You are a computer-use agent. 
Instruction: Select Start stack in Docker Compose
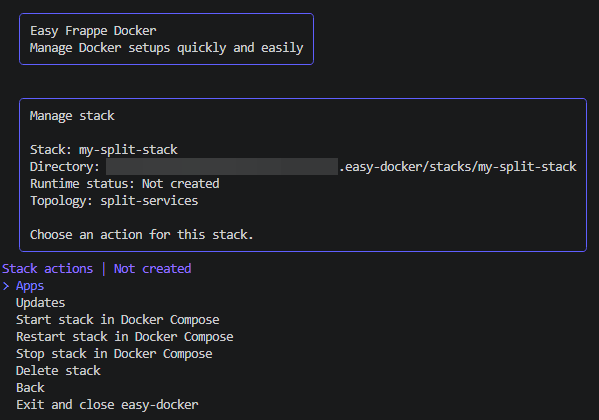tap(118, 320)
